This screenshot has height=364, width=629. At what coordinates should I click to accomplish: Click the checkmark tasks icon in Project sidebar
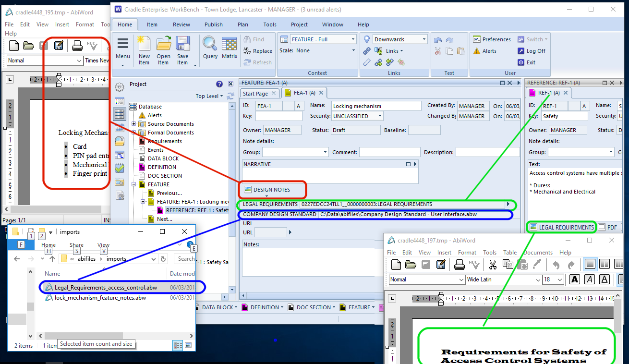pos(120,169)
